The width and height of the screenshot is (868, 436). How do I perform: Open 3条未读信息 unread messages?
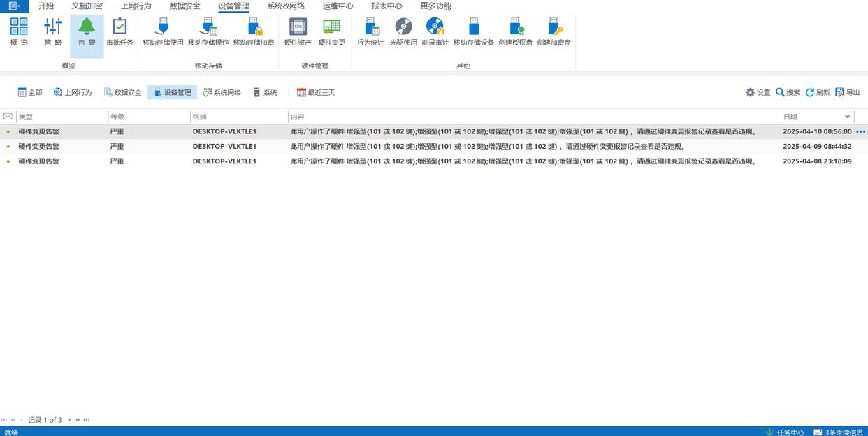(x=838, y=432)
